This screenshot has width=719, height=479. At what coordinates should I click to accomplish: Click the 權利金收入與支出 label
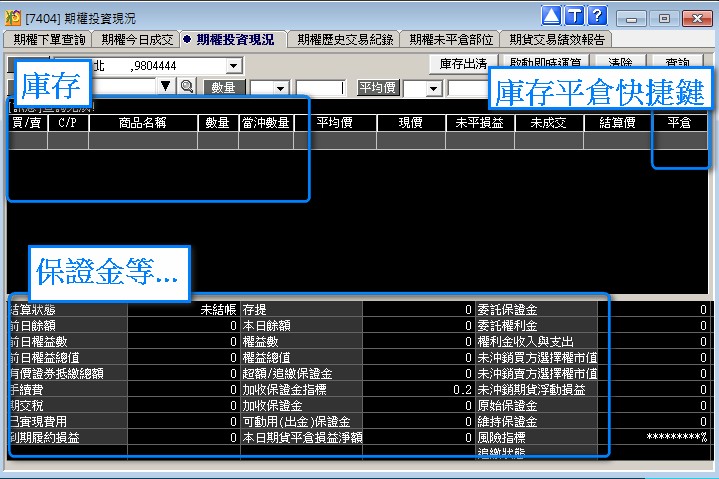click(x=525, y=342)
